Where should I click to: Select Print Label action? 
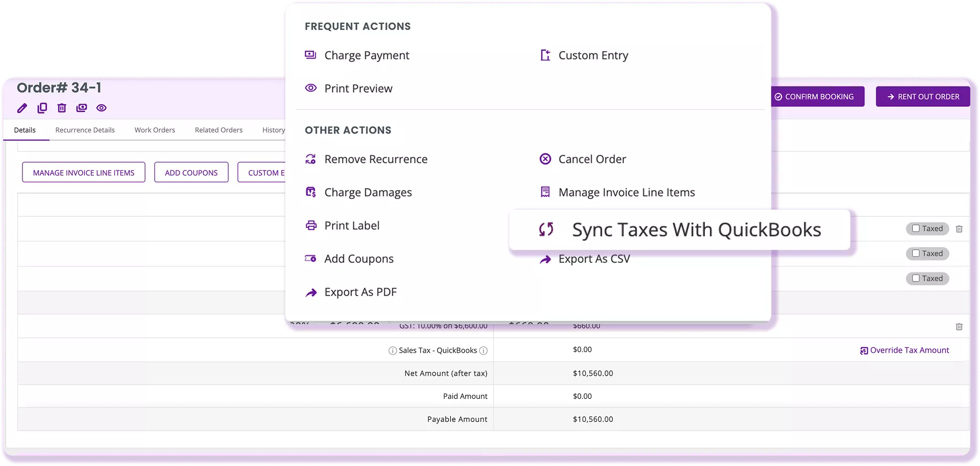point(352,226)
